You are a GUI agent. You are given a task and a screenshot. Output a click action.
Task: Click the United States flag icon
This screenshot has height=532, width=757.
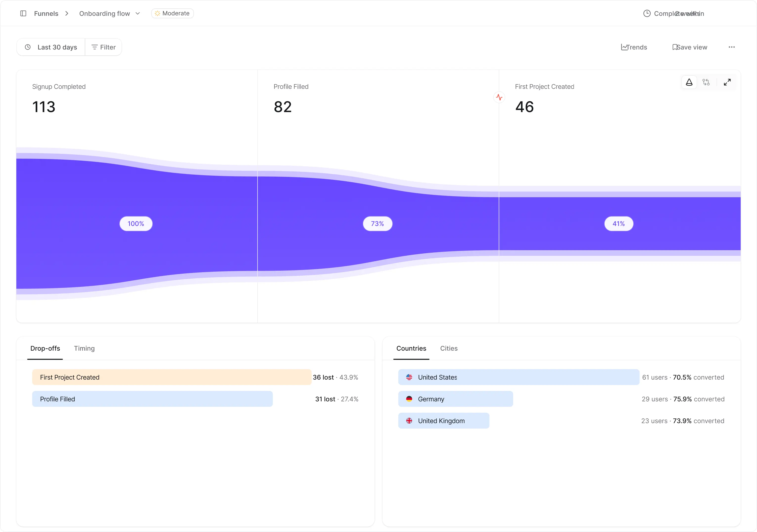409,377
